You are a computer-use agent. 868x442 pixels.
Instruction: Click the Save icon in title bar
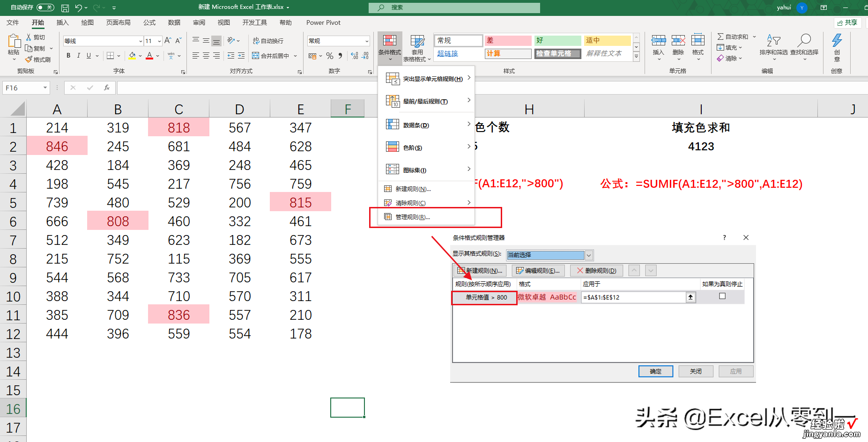pos(65,7)
